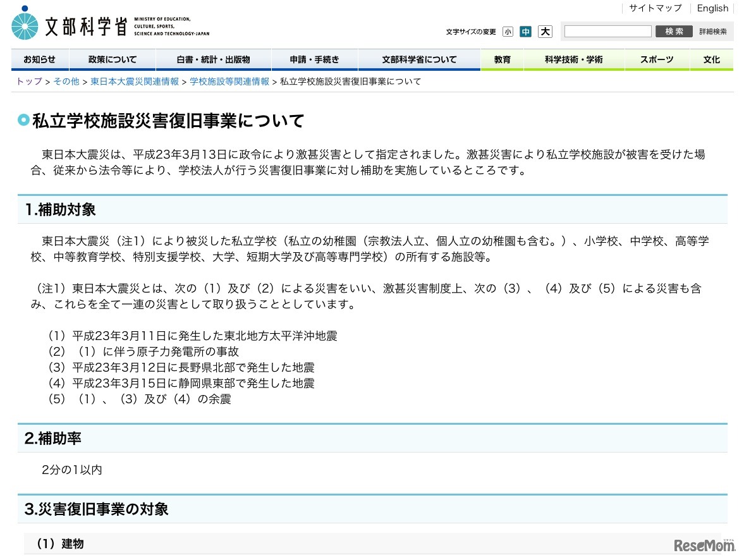Open the 文部科学省について tab
Image resolution: width=744 pixels, height=560 pixels.
point(419,59)
